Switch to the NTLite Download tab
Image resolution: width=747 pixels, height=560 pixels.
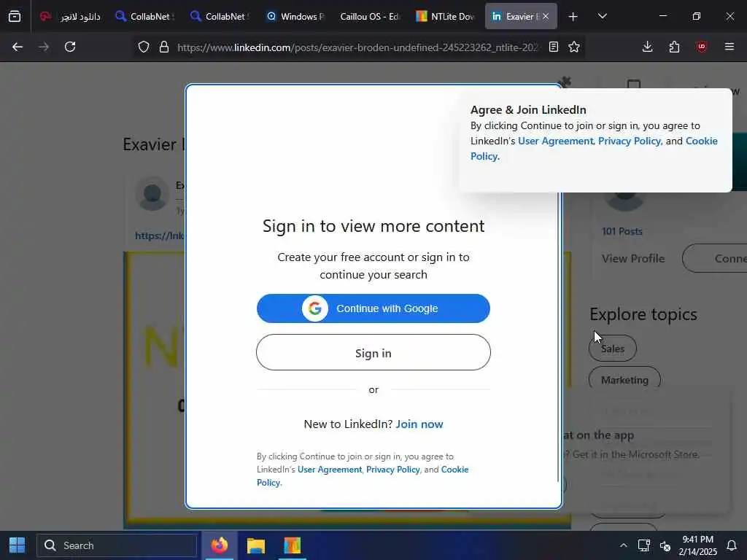point(446,16)
